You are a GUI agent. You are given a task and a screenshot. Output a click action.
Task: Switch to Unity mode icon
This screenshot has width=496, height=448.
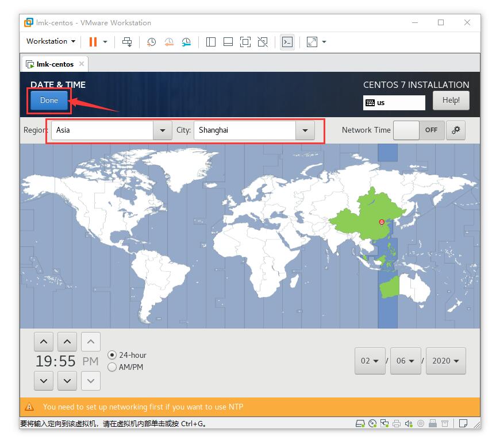[x=263, y=42]
